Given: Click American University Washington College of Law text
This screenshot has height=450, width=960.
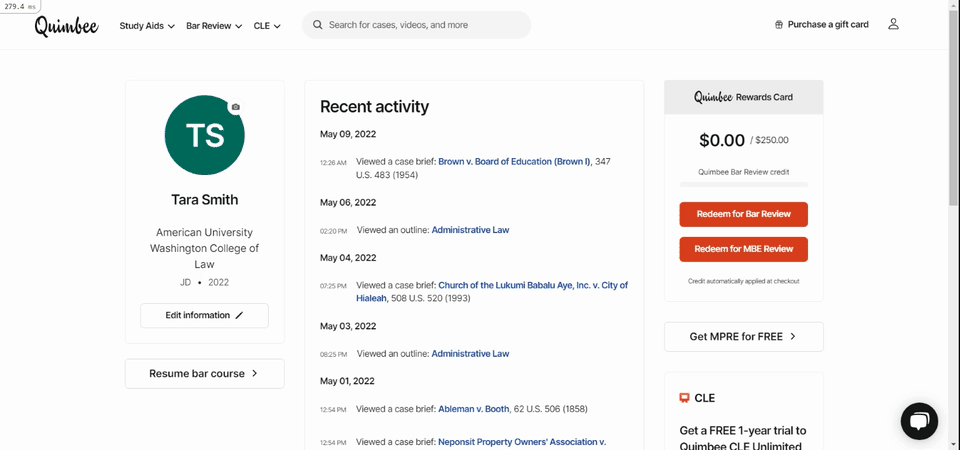Looking at the screenshot, I should point(204,249).
